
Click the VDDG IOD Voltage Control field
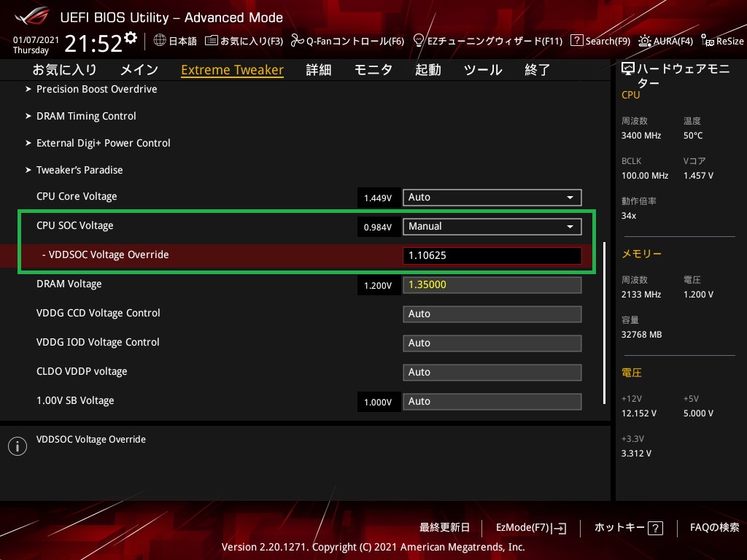492,343
